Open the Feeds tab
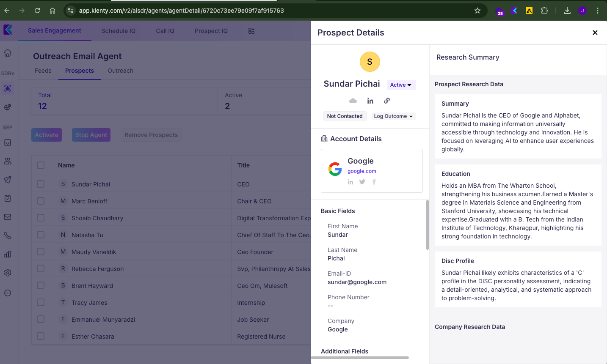 point(43,71)
